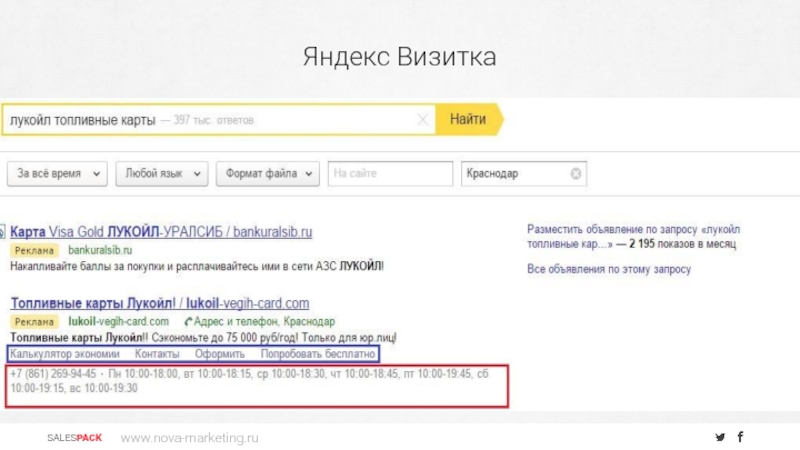The width and height of the screenshot is (800, 450).
Task: Focus the На сайте input field
Action: 390,174
